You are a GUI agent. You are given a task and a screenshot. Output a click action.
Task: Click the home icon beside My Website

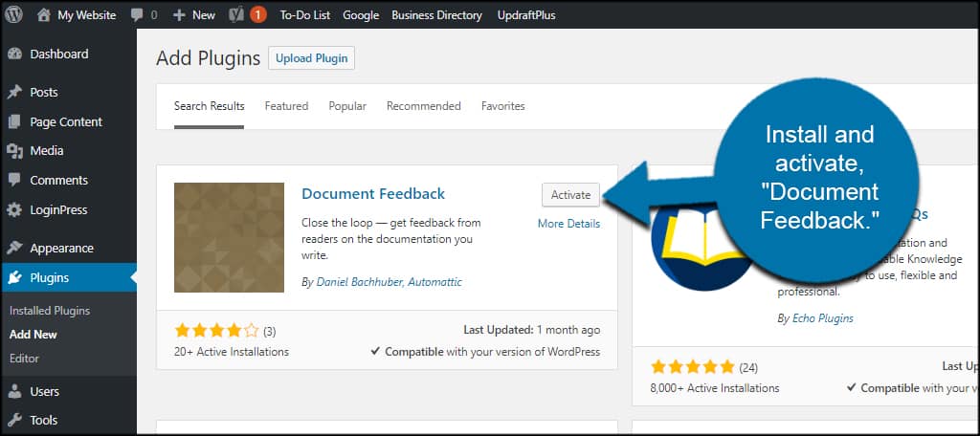pyautogui.click(x=43, y=15)
